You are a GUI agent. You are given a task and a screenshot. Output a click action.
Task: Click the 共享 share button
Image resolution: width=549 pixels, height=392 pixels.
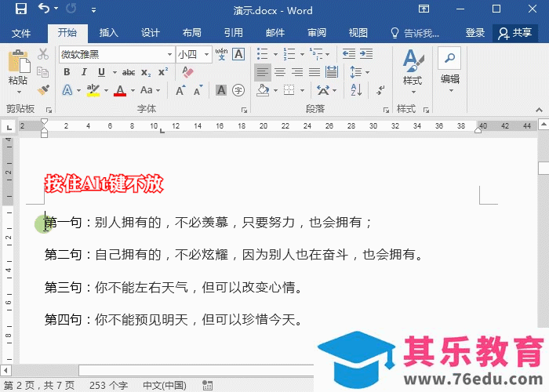coord(515,33)
